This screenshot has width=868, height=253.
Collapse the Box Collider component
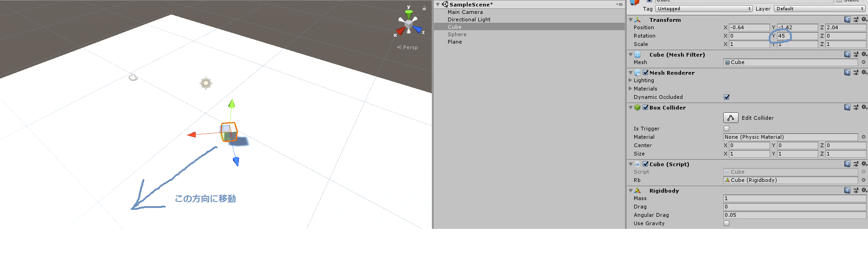(630, 108)
